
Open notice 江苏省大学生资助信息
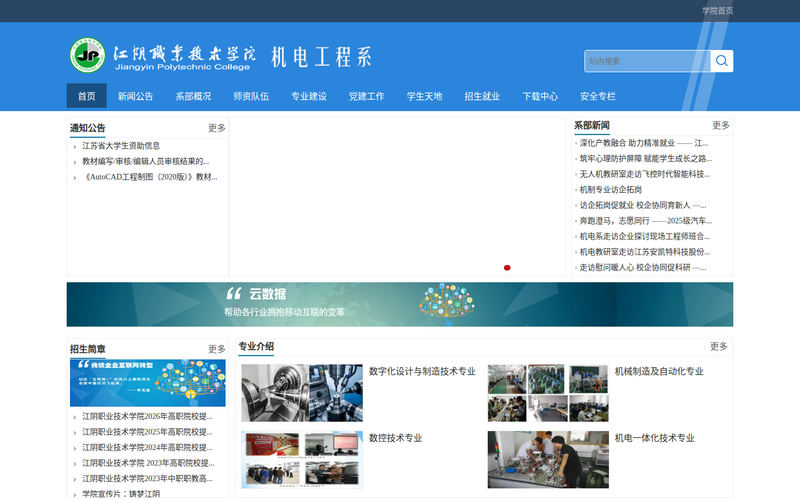[x=121, y=146]
